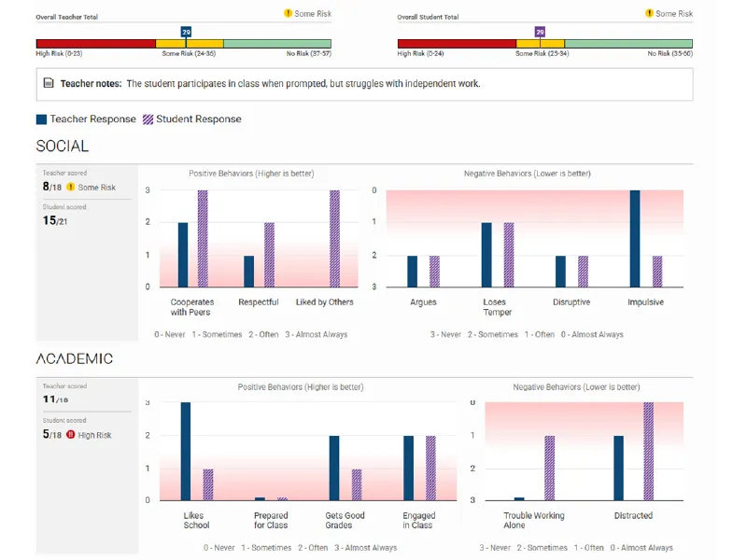Click the Social teacher score 8/18

click(x=52, y=186)
